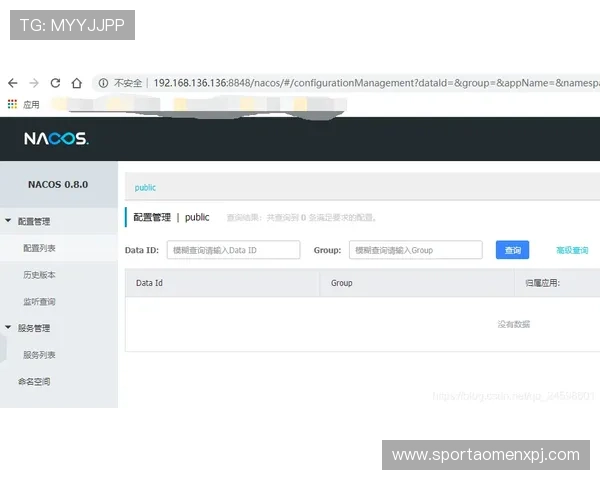The image size is (600, 480).
Task: Click the 没有数据 empty table message
Action: (x=514, y=324)
